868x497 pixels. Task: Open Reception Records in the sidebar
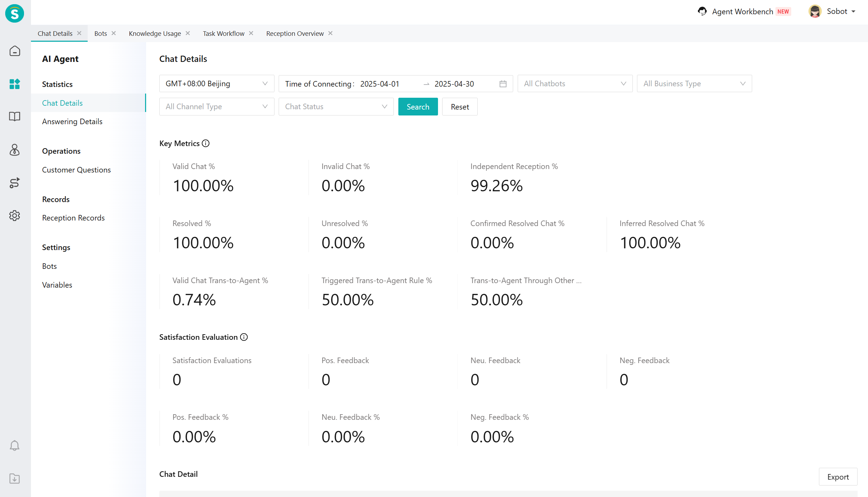pyautogui.click(x=73, y=218)
